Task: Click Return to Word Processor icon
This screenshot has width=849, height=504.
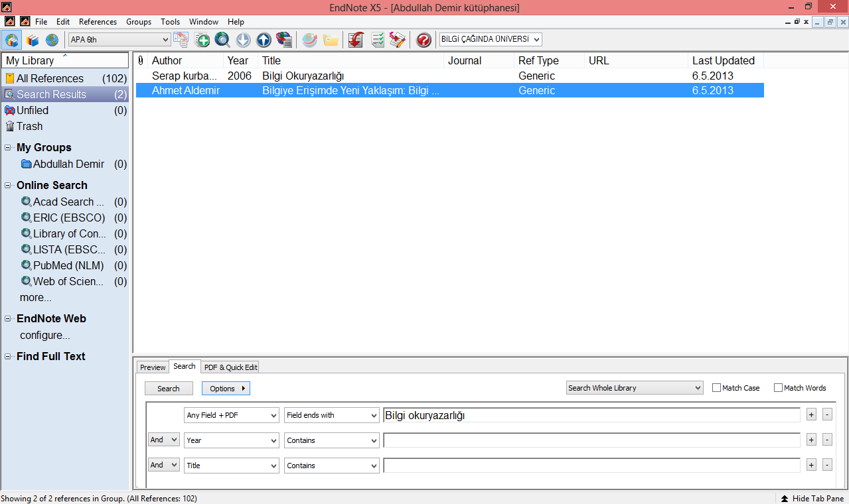Action: point(397,40)
